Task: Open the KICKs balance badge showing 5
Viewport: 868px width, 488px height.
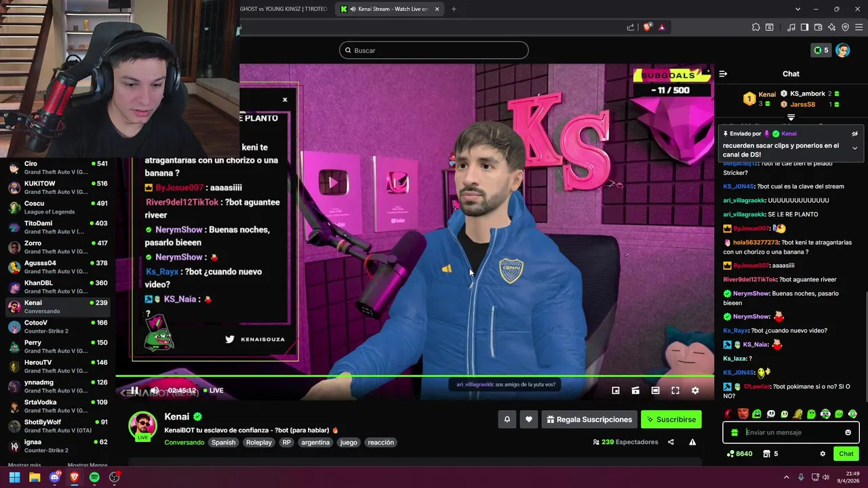Action: (821, 50)
